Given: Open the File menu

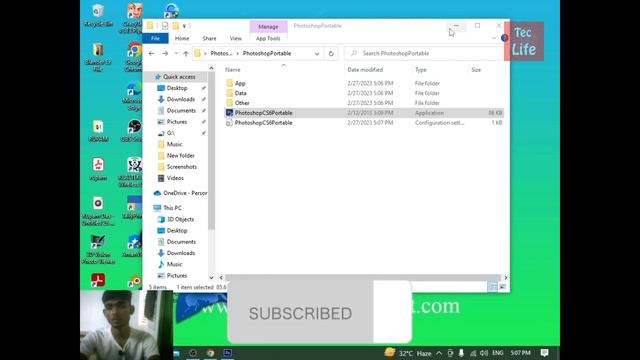Looking at the screenshot, I should point(156,38).
